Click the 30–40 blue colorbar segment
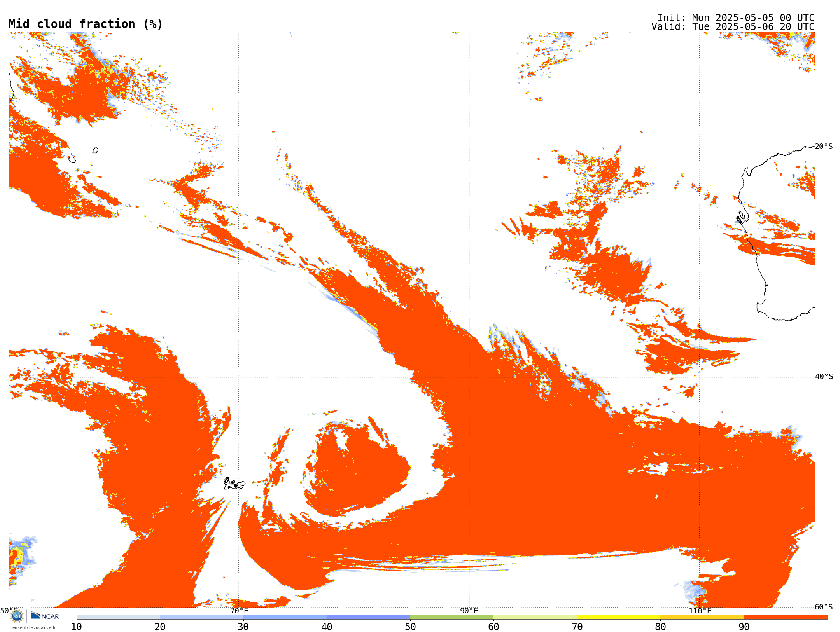This screenshot has height=632, width=840. (x=285, y=617)
